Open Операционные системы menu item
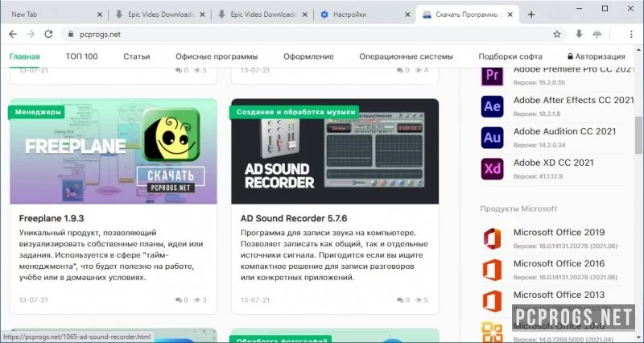Image resolution: width=644 pixels, height=343 pixels. 407,56
